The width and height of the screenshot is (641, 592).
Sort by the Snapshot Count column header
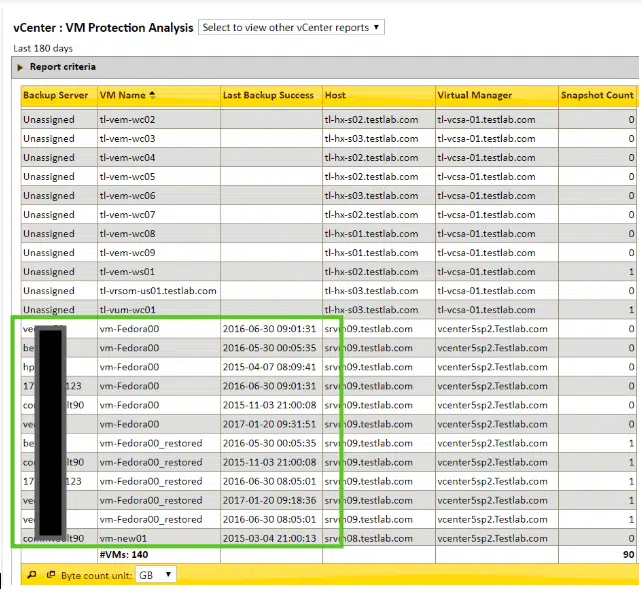tap(597, 95)
